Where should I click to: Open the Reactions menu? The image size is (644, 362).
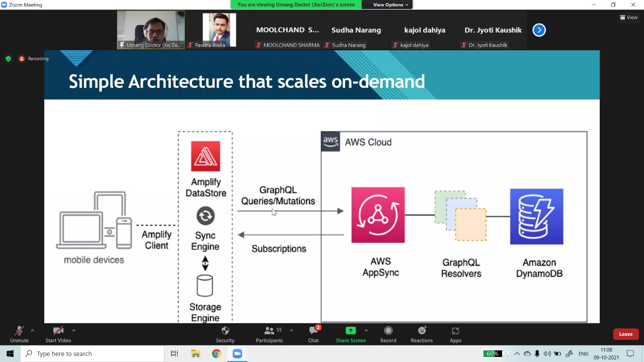click(x=422, y=334)
